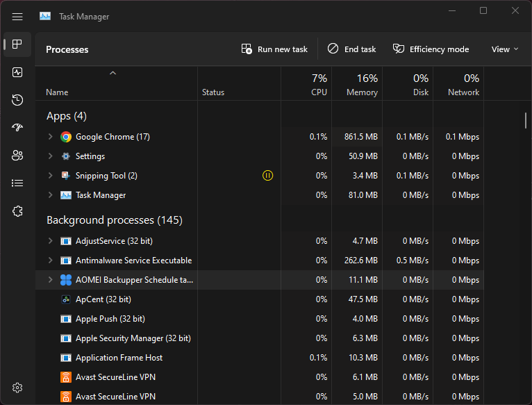The height and width of the screenshot is (405, 532).
Task: Open the Details page in sidebar
Action: tap(17, 183)
